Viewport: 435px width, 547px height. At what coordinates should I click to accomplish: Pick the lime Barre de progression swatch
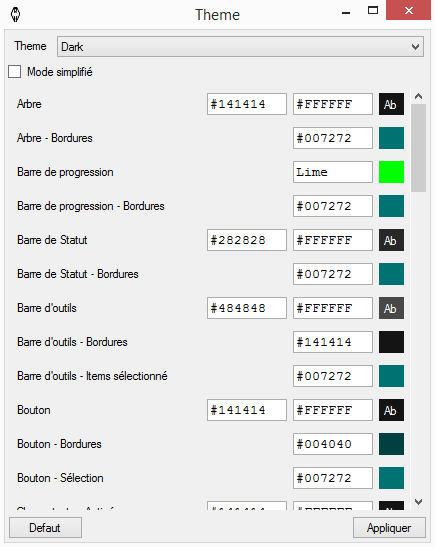(x=391, y=172)
